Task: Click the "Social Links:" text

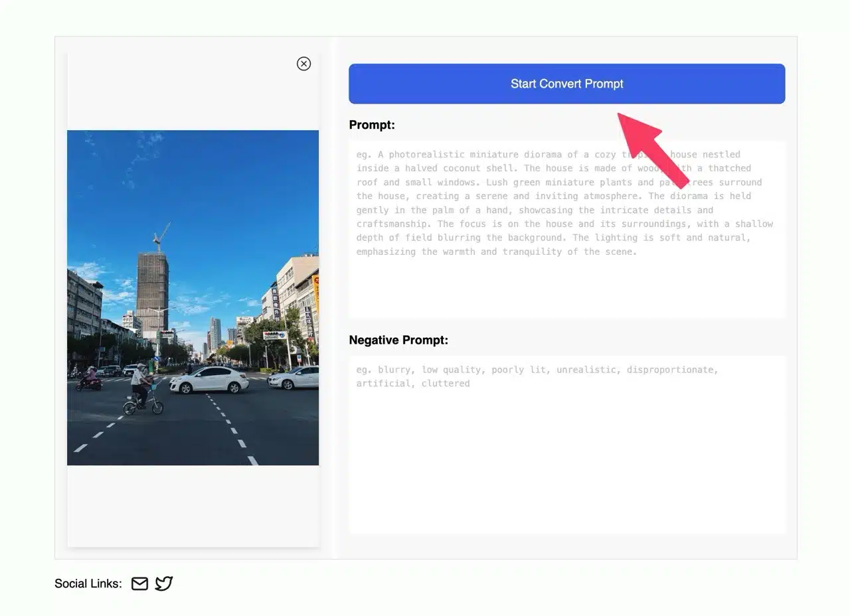Action: click(x=88, y=583)
